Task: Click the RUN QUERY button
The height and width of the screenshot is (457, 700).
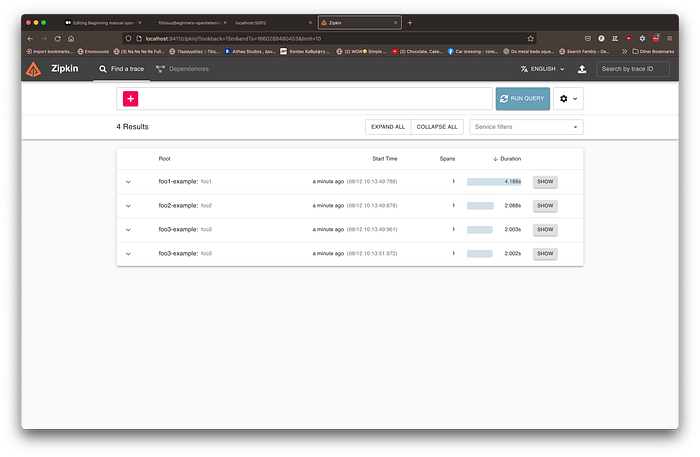Action: (522, 99)
